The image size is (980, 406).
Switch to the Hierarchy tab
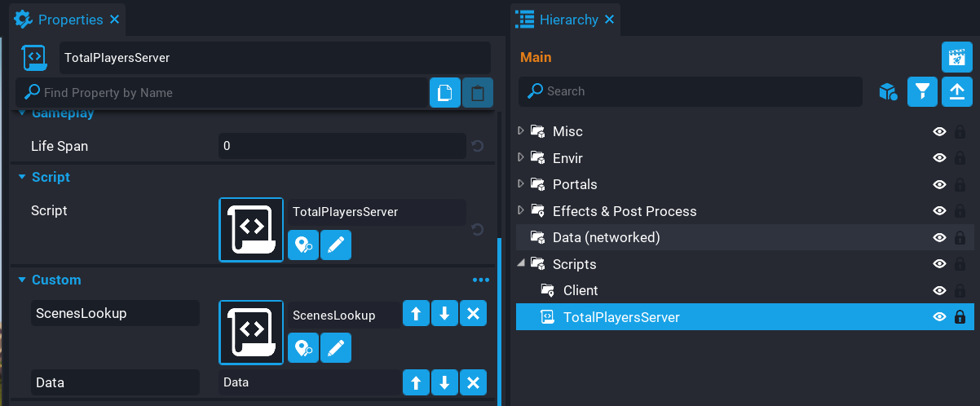(567, 19)
